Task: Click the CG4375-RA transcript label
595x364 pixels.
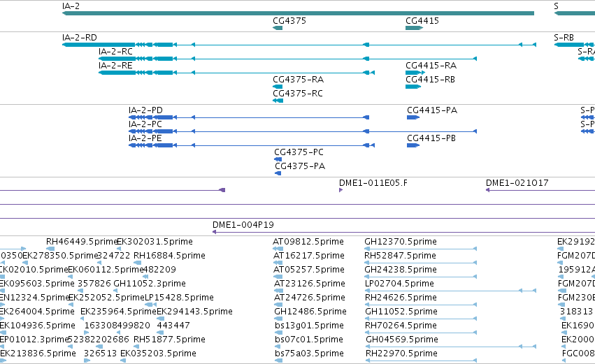Action: click(299, 80)
